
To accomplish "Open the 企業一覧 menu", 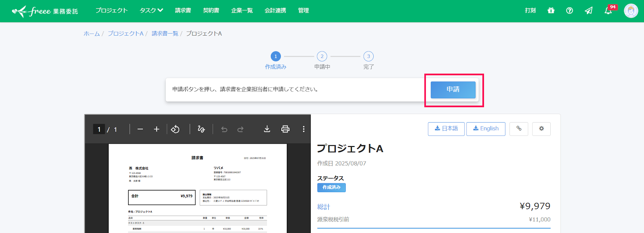I will (242, 11).
